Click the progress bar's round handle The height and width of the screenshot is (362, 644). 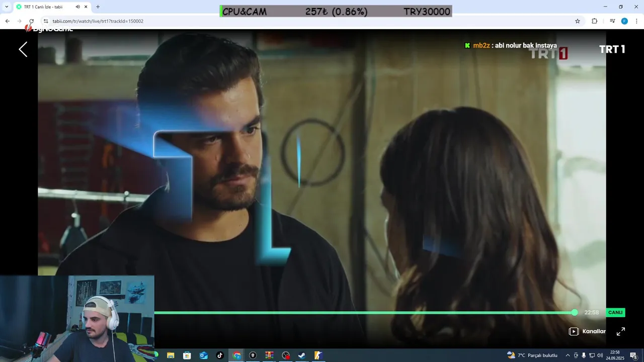pyautogui.click(x=575, y=313)
